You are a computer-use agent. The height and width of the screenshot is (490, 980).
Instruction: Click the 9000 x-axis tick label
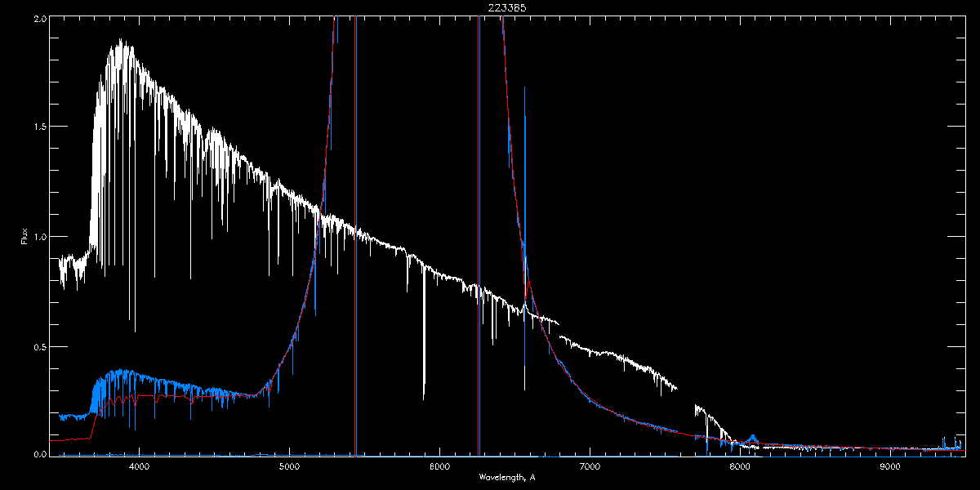click(890, 466)
